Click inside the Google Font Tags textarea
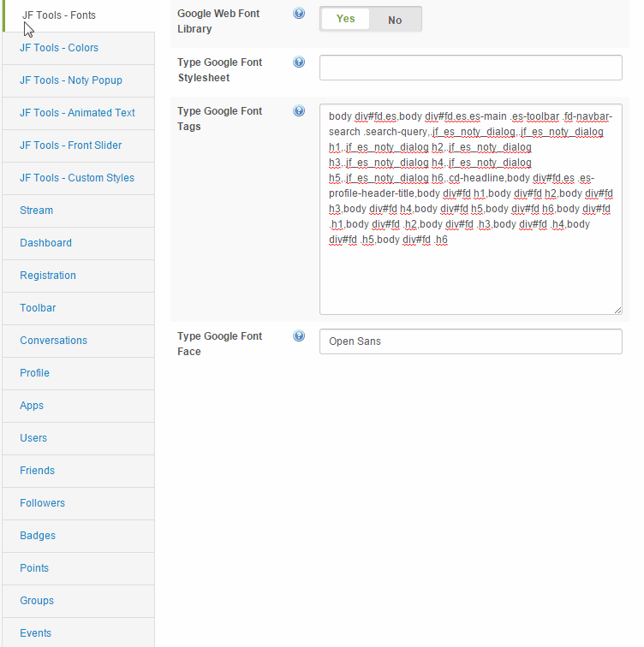 (x=470, y=274)
